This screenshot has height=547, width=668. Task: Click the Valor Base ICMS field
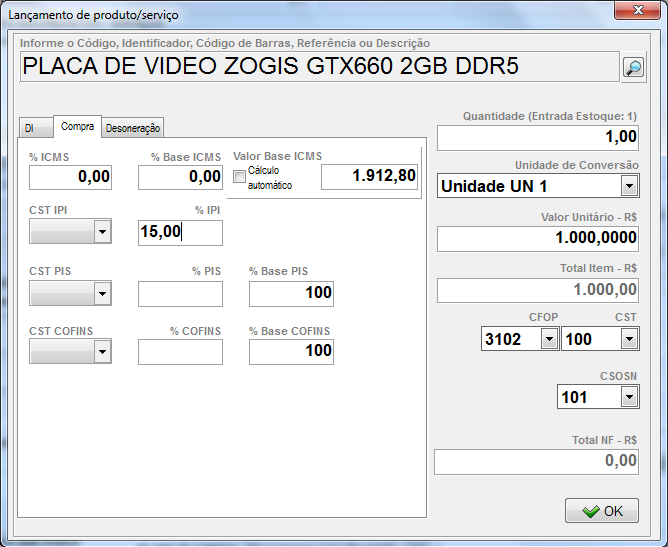[368, 177]
